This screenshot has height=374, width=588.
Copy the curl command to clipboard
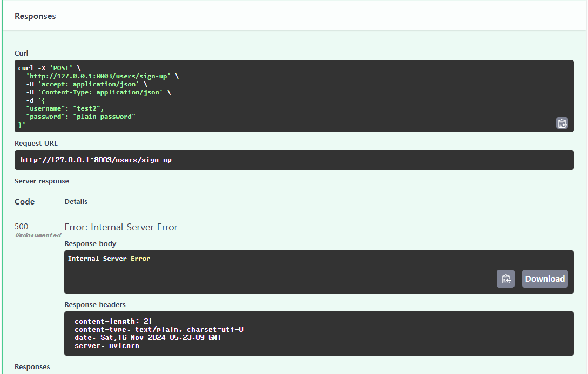point(562,123)
